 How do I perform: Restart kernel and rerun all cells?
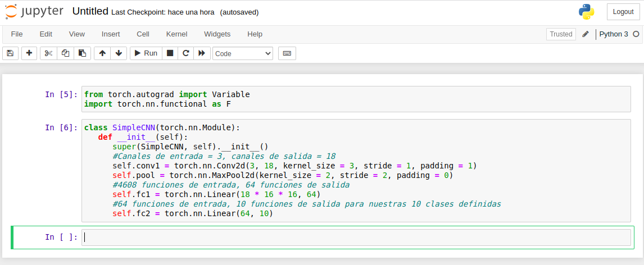pyautogui.click(x=201, y=53)
